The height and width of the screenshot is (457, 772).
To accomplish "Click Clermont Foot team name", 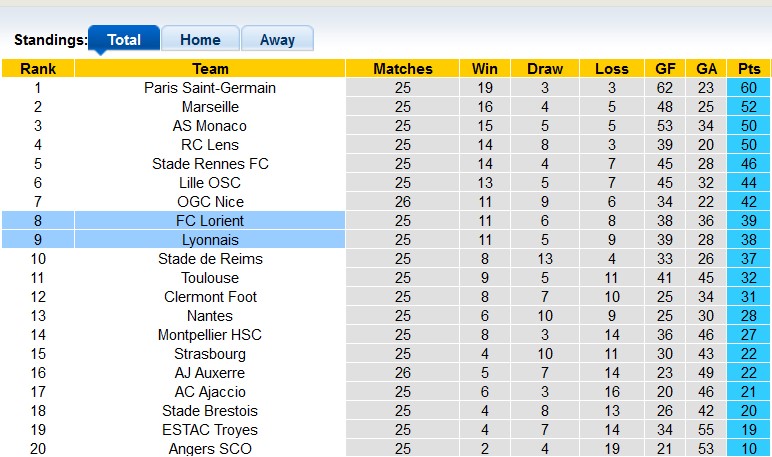I will (210, 297).
